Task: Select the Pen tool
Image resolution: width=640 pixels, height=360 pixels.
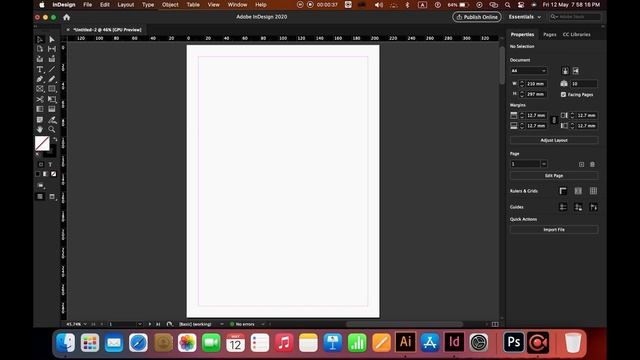Action: [40, 79]
